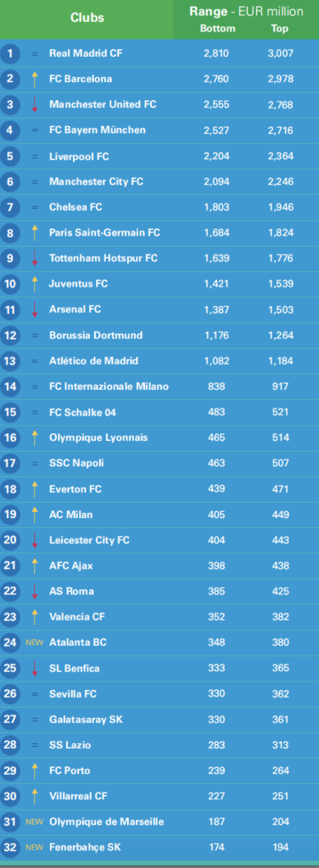319x868 pixels.
Task: Select the NEW tag next to Olympique de Marseille
Action: (34, 822)
